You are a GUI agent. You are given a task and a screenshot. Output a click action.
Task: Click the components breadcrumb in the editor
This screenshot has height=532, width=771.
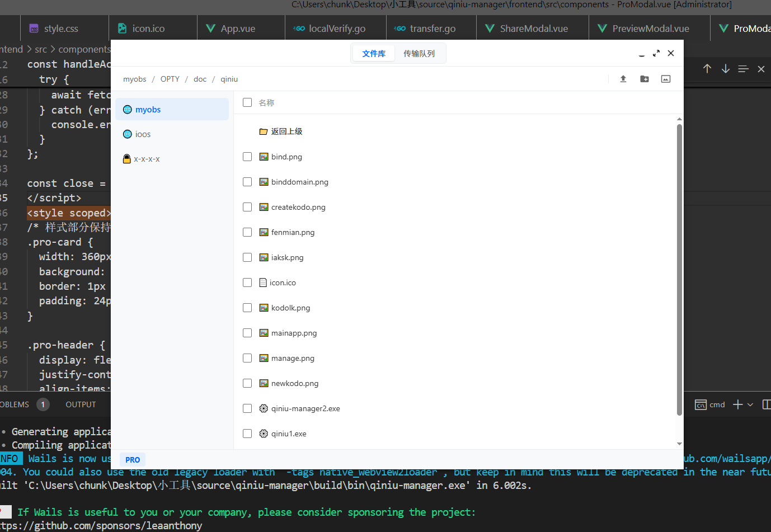(x=84, y=49)
